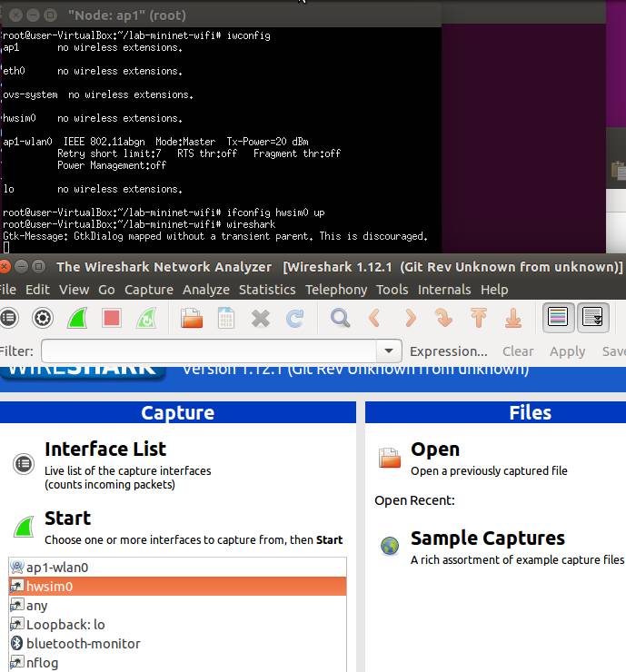
Task: Click the Apply filter button
Action: (567, 351)
